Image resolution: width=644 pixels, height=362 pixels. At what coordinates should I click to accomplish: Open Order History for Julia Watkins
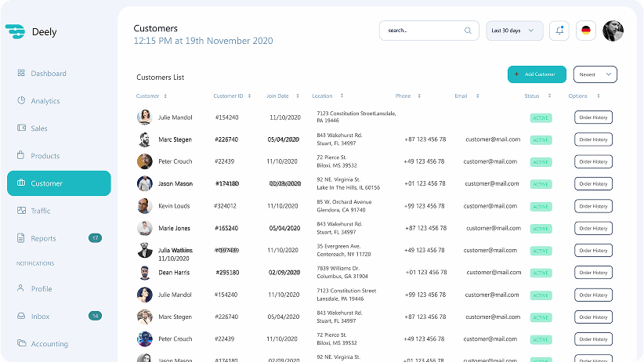594,251
